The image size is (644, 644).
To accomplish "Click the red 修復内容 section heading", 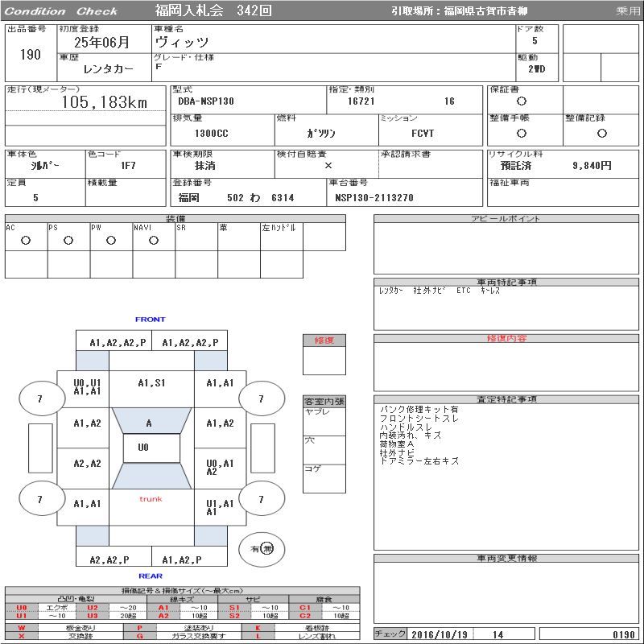I will pos(506,339).
